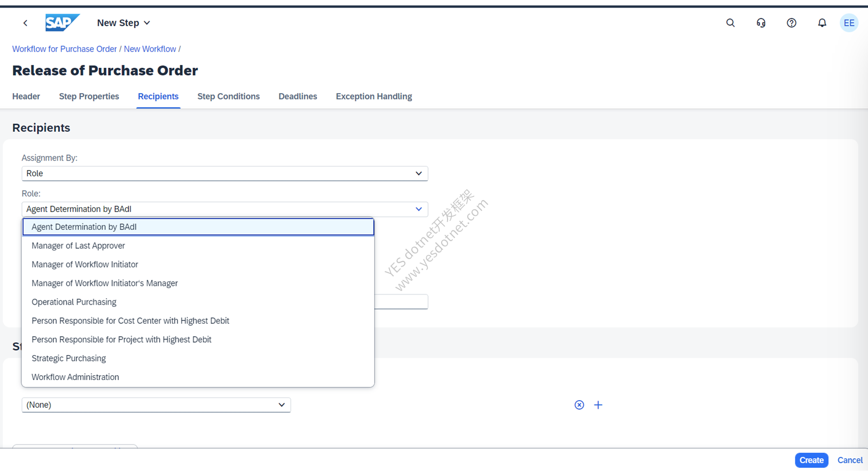Open the (None) condition dropdown

[156, 405]
